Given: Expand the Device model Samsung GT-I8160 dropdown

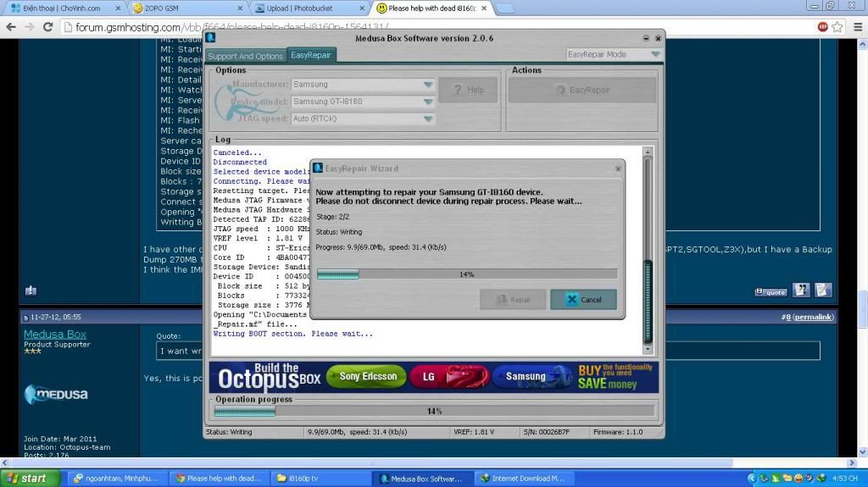Looking at the screenshot, I should point(363,102).
